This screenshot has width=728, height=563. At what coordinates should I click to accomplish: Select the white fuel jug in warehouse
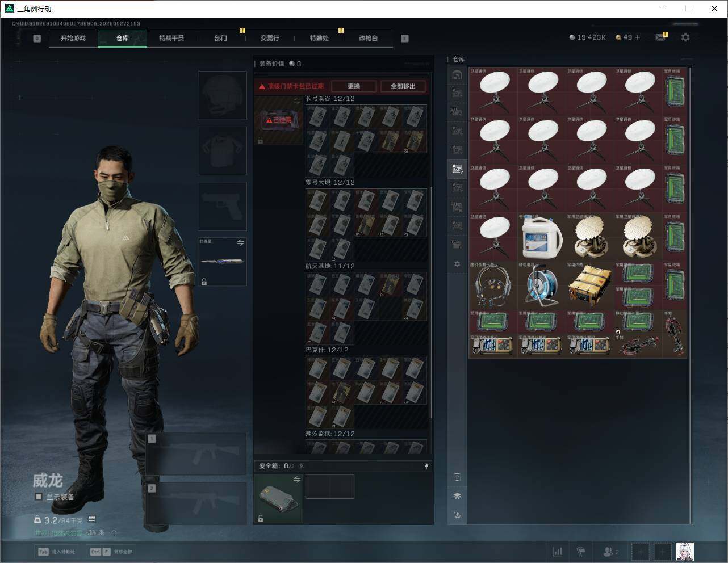[x=542, y=237]
